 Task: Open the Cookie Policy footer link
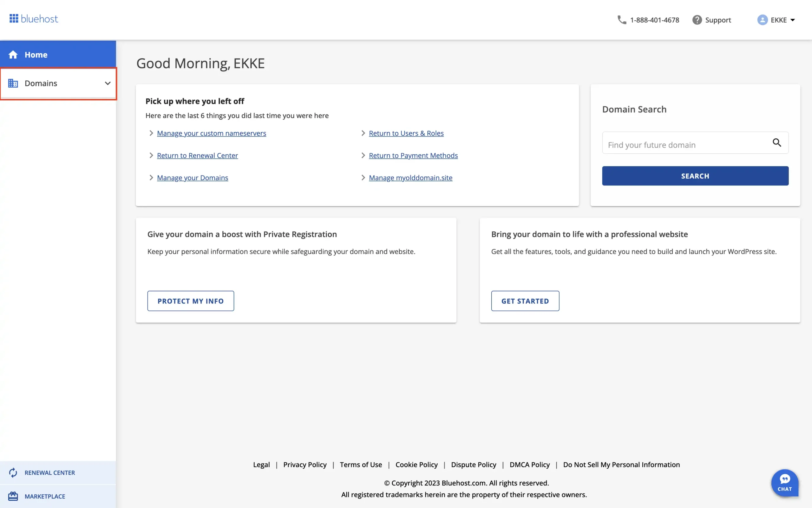click(x=416, y=465)
